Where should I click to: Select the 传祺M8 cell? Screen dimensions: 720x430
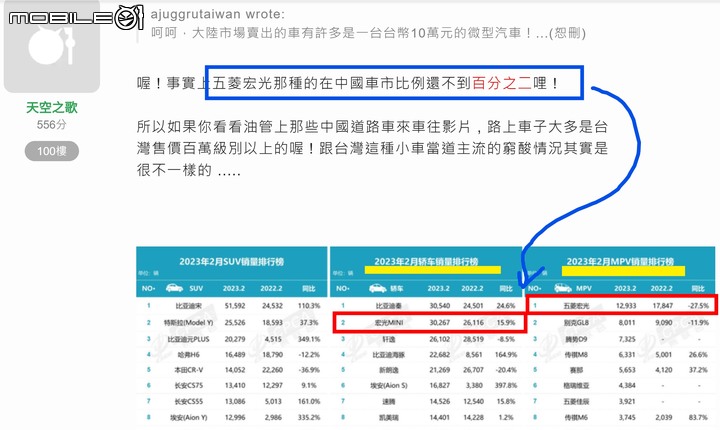[576, 355]
